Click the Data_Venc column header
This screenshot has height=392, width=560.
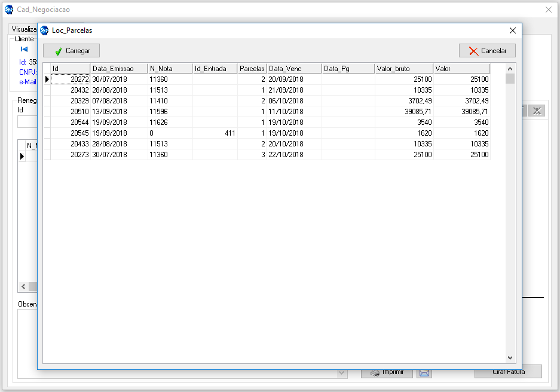click(x=293, y=69)
